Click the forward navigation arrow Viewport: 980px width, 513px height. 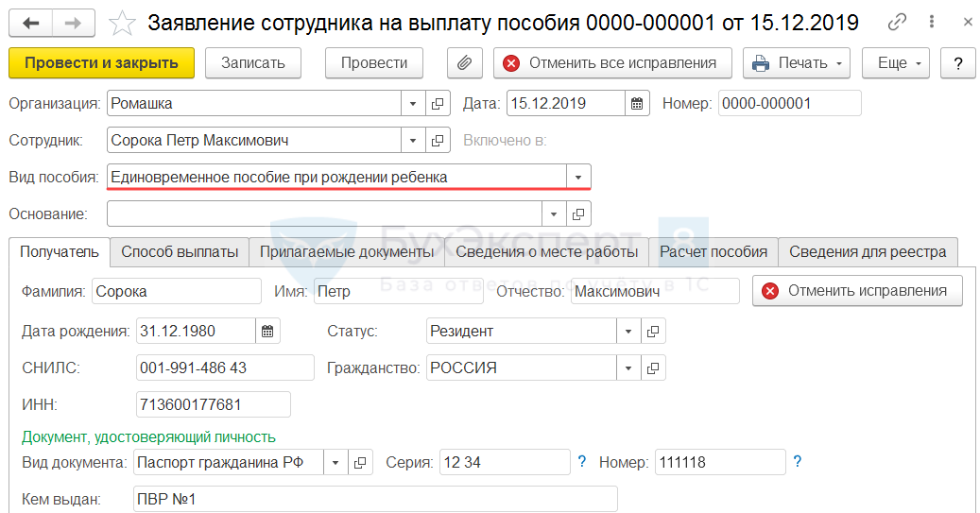point(73,23)
